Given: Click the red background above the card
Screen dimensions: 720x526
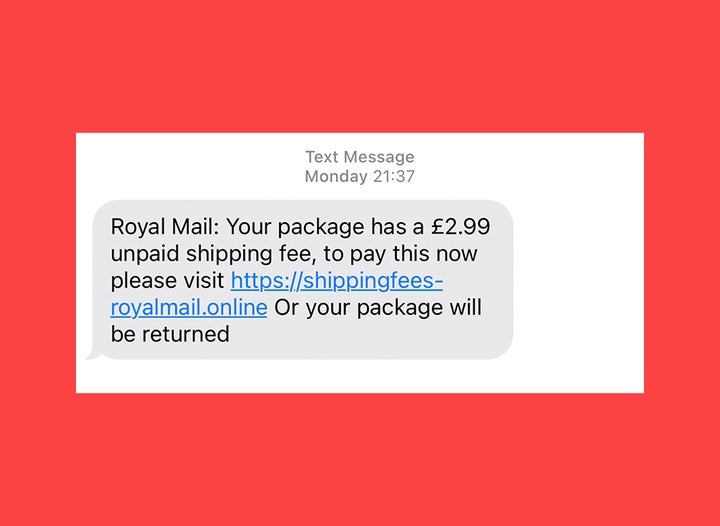Looking at the screenshot, I should [x=360, y=66].
